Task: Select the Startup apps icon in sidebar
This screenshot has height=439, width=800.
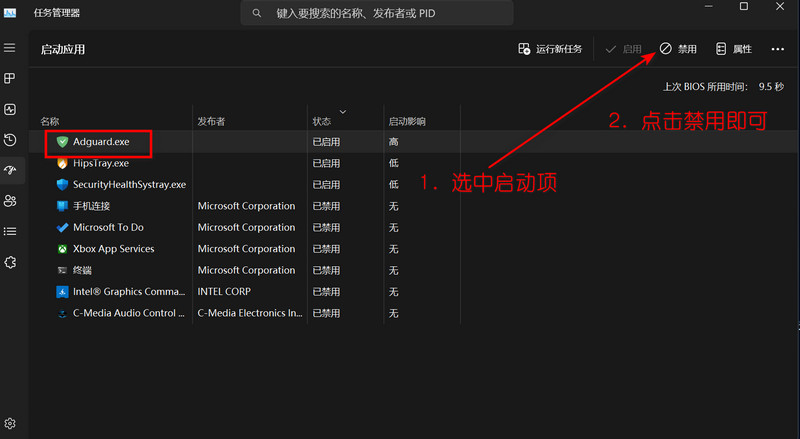Action: click(10, 170)
